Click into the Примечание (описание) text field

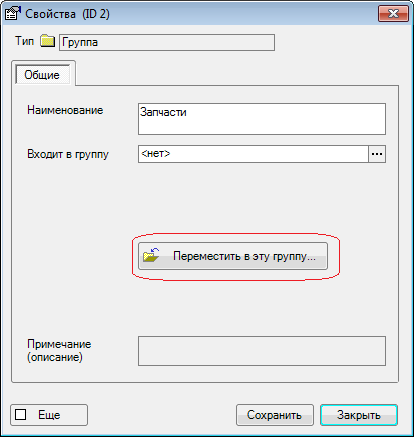point(262,351)
